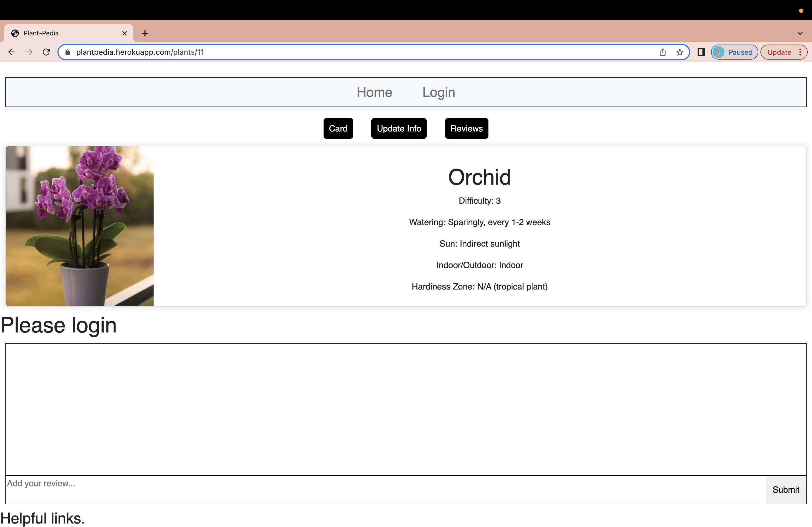
Task: Open a new browser tab
Action: point(145,33)
